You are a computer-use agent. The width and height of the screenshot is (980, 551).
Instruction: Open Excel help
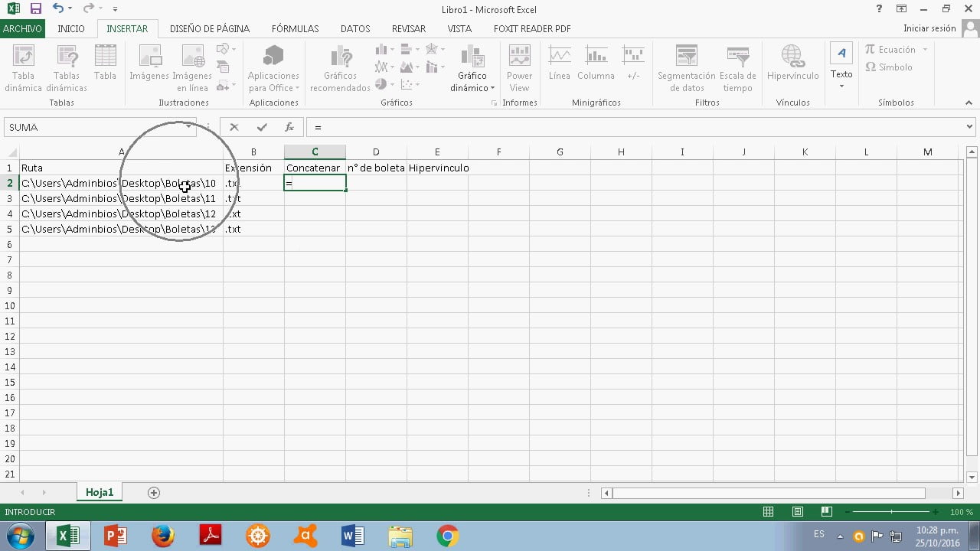[880, 9]
